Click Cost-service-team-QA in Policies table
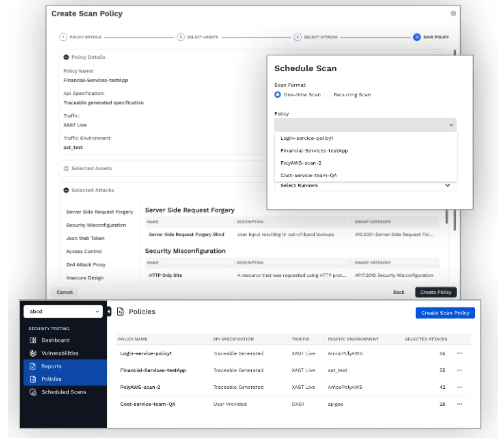 pos(148,404)
